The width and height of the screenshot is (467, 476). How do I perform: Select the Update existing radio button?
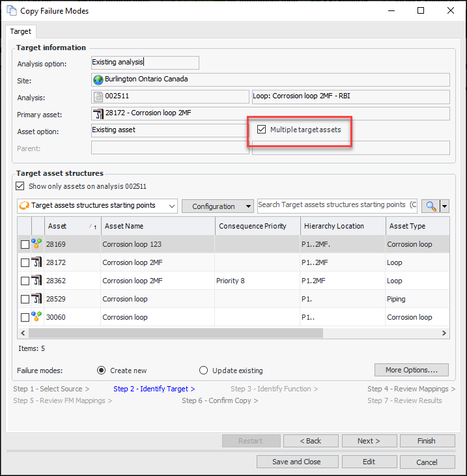pyautogui.click(x=204, y=371)
